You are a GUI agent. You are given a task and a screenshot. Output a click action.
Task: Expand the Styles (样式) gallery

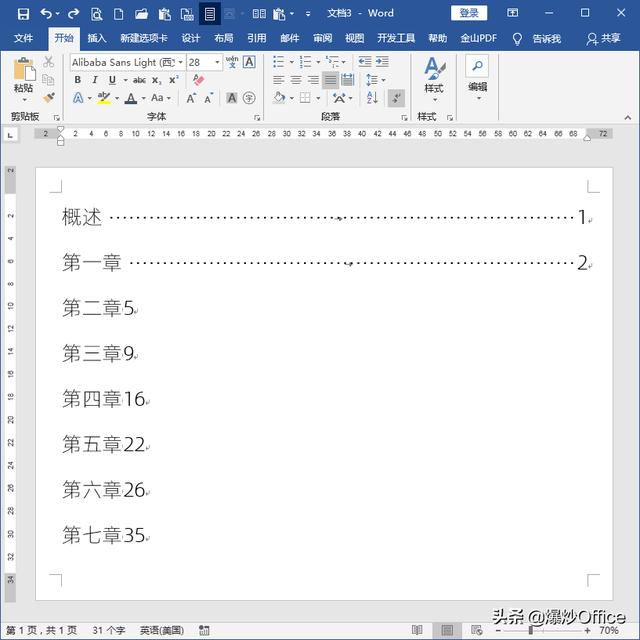pyautogui.click(x=433, y=80)
